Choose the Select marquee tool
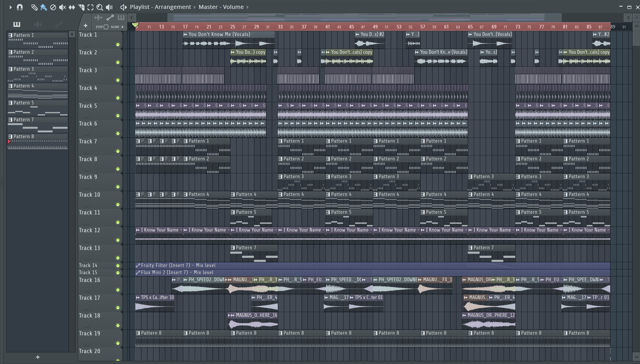Image resolution: width=640 pixels, height=364 pixels. point(90,7)
